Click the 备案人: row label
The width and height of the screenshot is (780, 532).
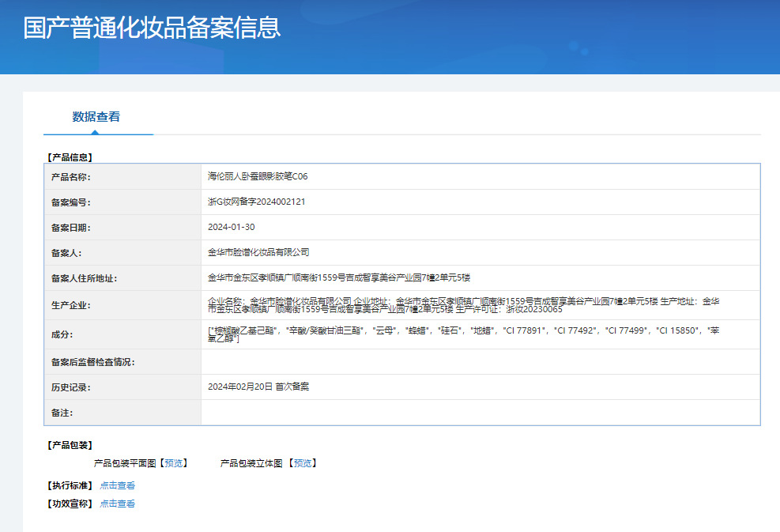pyautogui.click(x=66, y=253)
